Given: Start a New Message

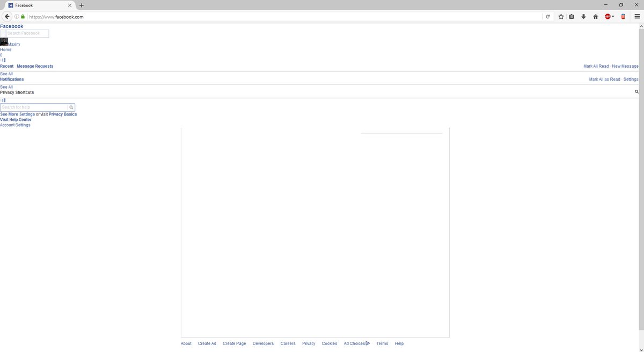Looking at the screenshot, I should pyautogui.click(x=625, y=66).
